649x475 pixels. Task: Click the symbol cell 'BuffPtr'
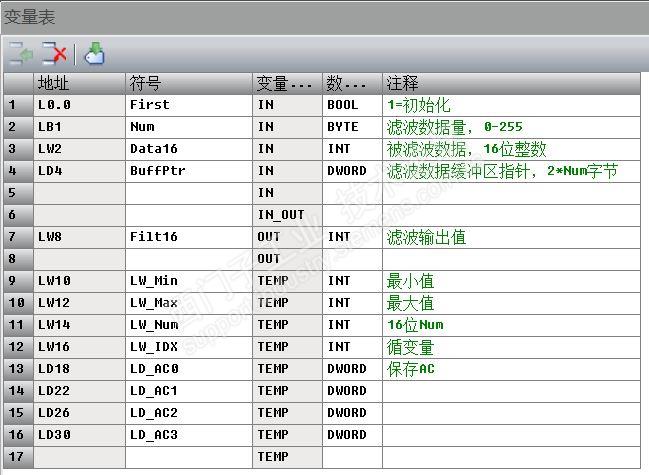[189, 171]
